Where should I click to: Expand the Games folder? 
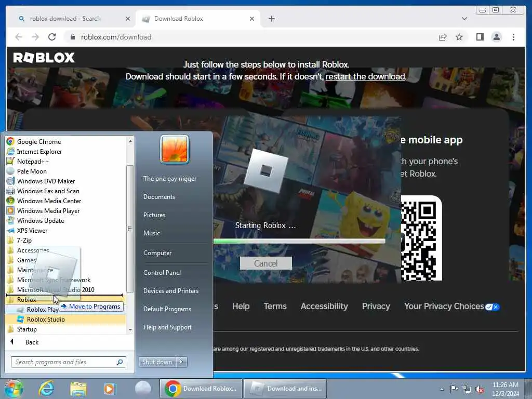[26, 260]
